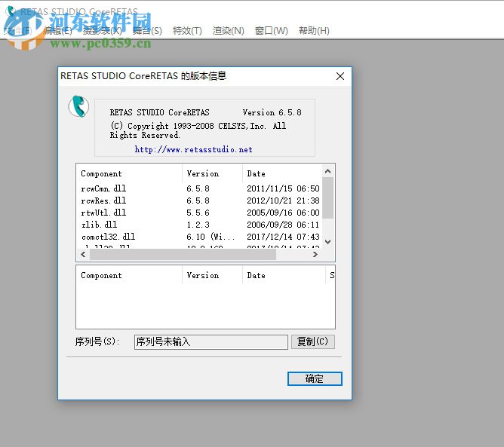This screenshot has height=447, width=504.
Task: Click lower list Date column header
Action: coord(284,276)
